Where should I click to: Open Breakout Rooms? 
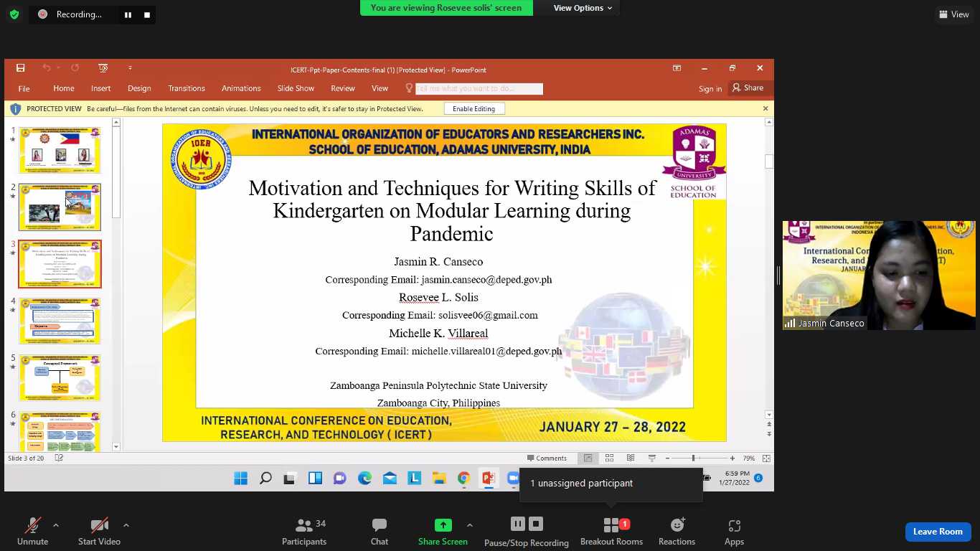coord(611,532)
